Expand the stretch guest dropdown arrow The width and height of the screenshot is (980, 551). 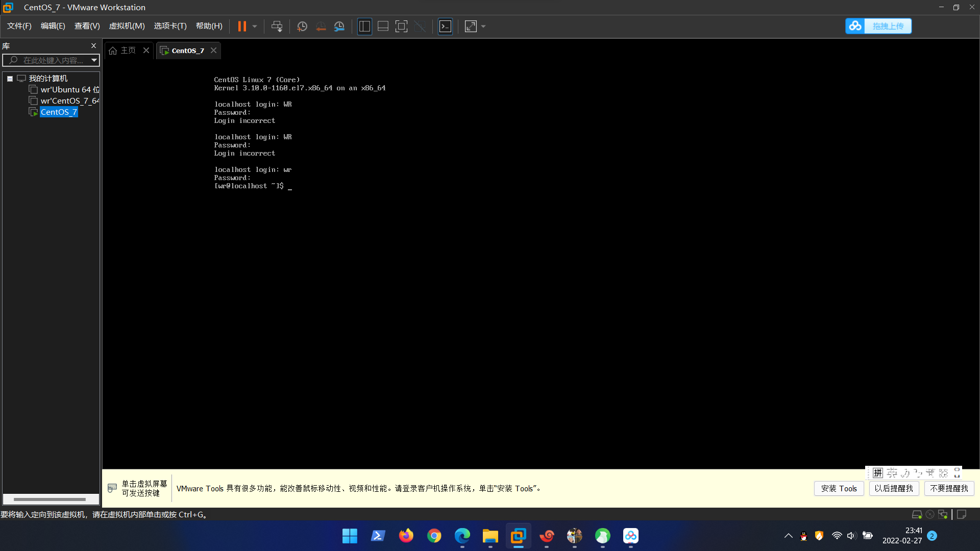[483, 27]
